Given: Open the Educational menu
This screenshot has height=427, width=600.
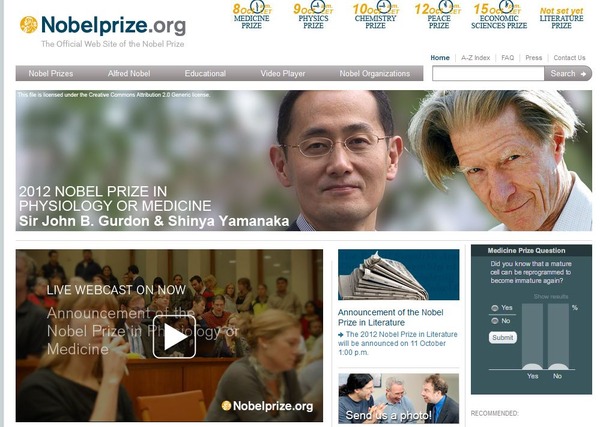Looking at the screenshot, I should (x=205, y=73).
